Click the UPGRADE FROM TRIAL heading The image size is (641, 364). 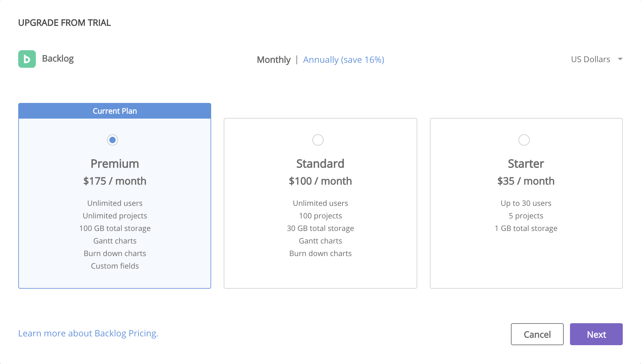[x=64, y=23]
